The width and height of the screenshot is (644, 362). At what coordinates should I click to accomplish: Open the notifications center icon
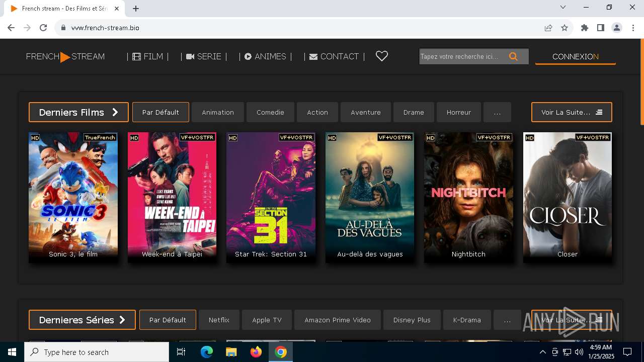point(627,352)
